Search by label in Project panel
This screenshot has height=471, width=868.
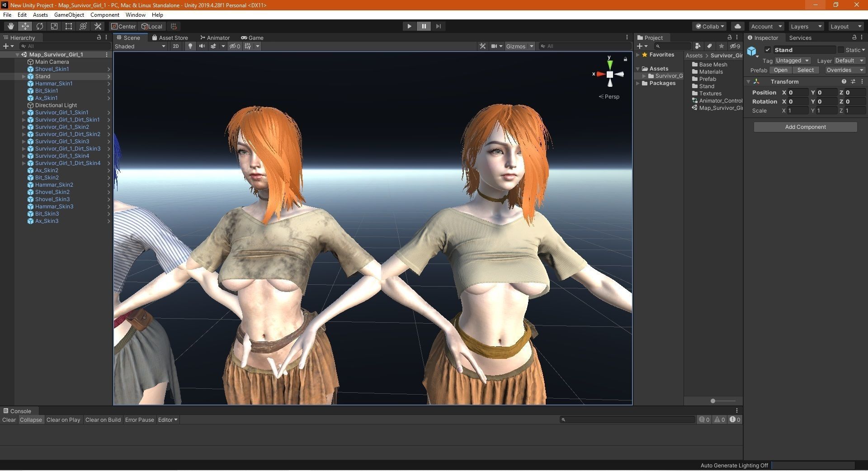tap(709, 46)
